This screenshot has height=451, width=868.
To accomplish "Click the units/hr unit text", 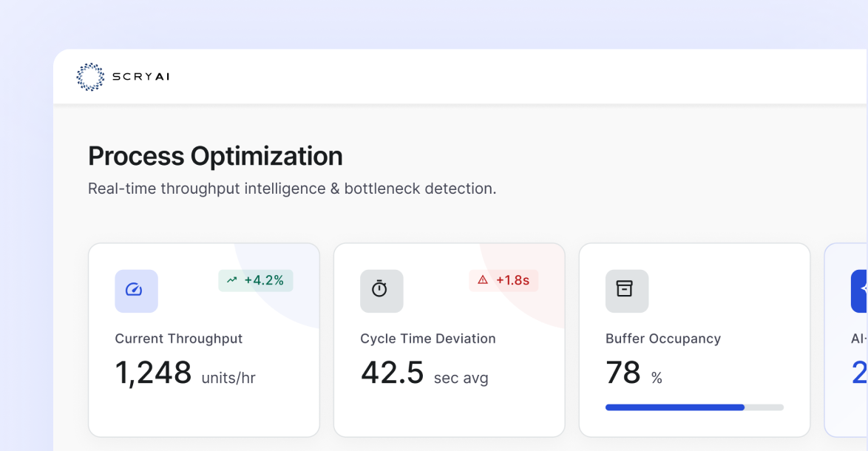I will point(228,378).
